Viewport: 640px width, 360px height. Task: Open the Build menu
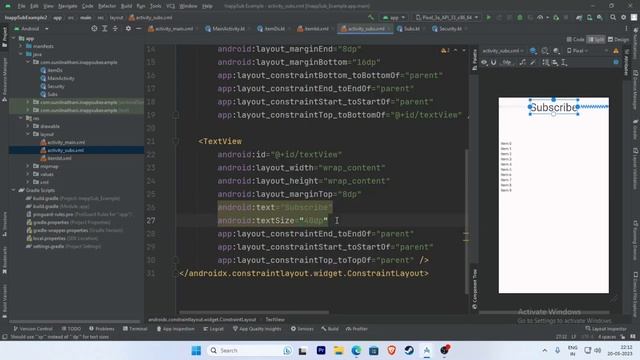(x=127, y=6)
